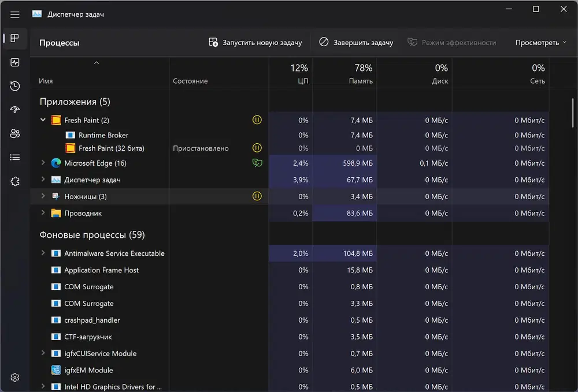Click Завершить задачу button

pos(356,43)
